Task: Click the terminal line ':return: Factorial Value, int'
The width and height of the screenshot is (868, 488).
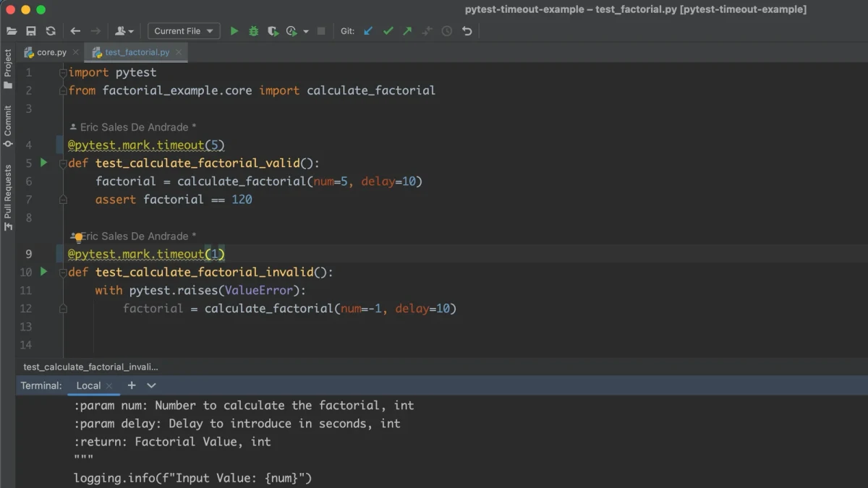Action: pyautogui.click(x=172, y=442)
